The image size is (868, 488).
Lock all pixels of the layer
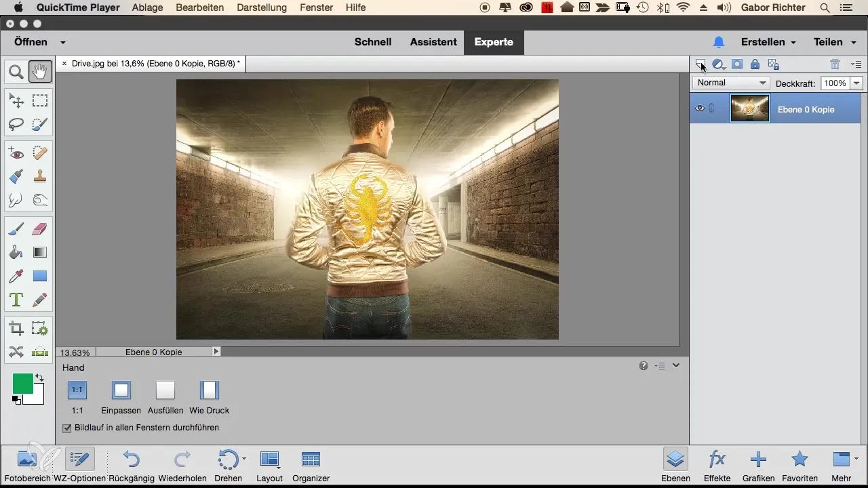755,64
